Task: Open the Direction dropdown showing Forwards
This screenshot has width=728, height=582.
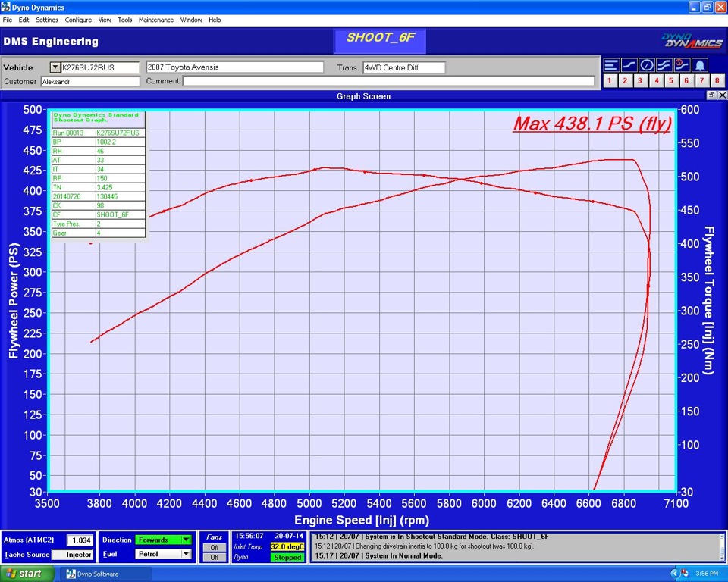Action: [x=184, y=540]
